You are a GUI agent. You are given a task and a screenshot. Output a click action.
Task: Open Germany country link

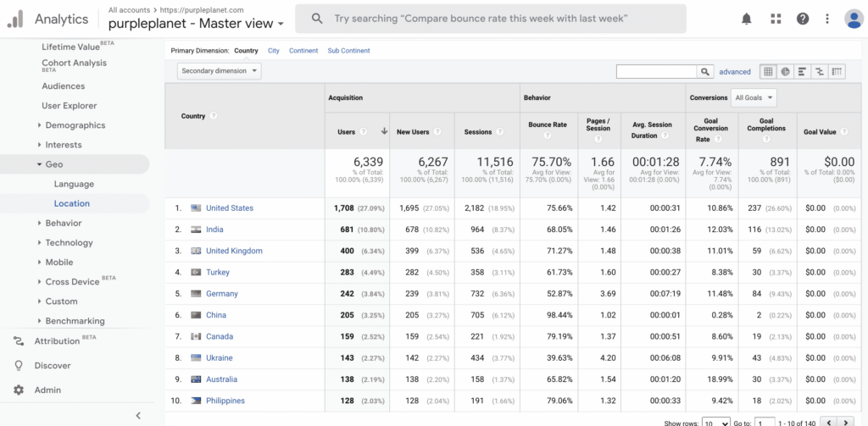click(221, 294)
